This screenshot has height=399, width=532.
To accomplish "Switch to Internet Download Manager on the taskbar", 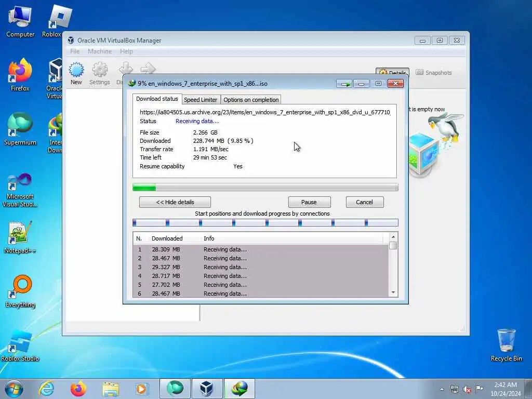I will pyautogui.click(x=240, y=389).
